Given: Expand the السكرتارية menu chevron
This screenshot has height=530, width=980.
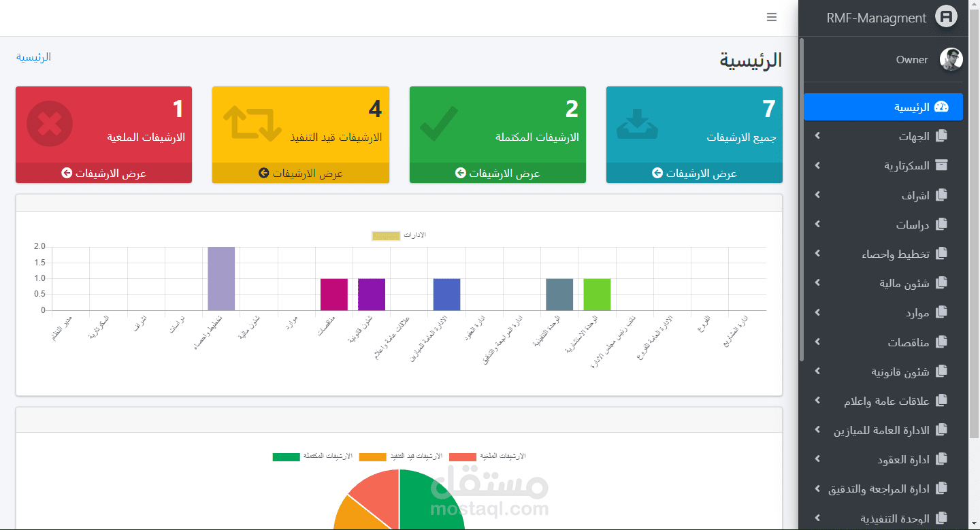Looking at the screenshot, I should pos(817,165).
